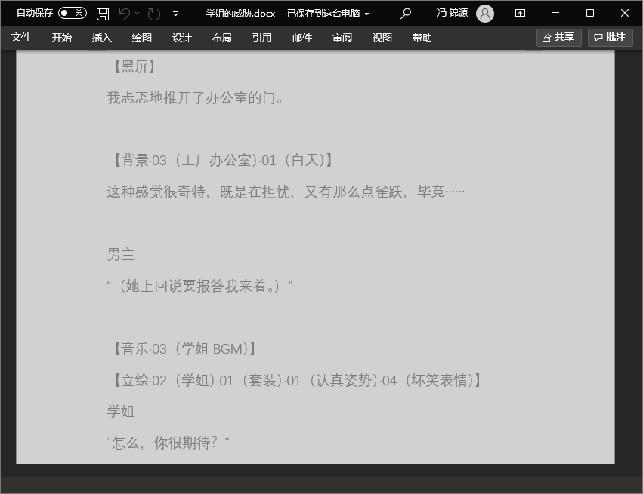Open the Undo history dropdown arrow
The height and width of the screenshot is (494, 643).
(137, 14)
